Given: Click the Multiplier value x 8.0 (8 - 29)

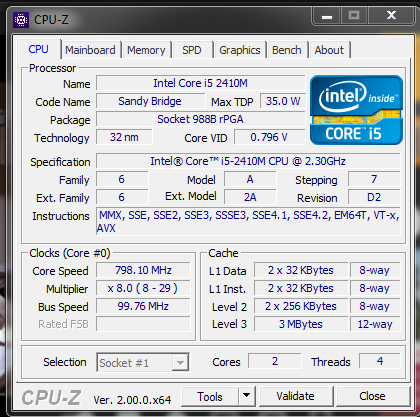Looking at the screenshot, I should (x=143, y=288).
